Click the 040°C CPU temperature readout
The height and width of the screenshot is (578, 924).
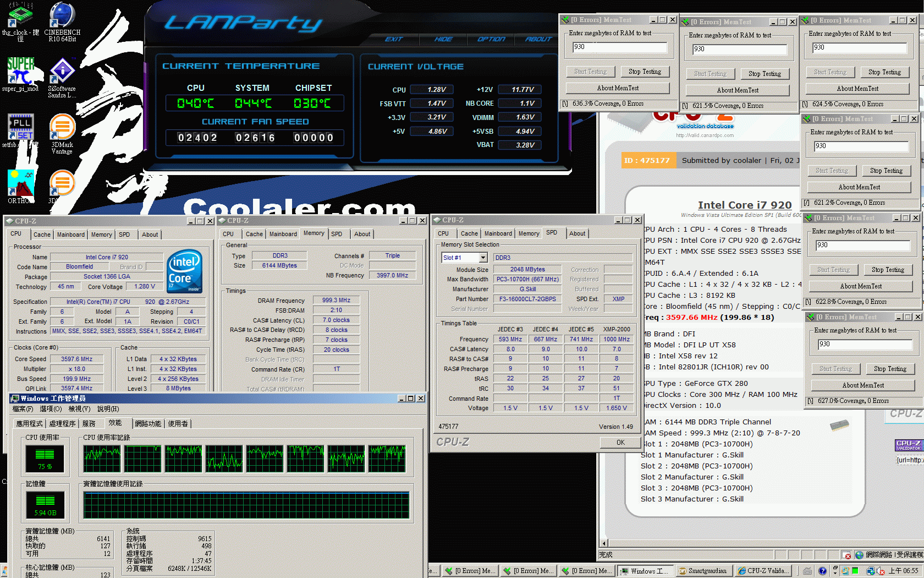tap(196, 103)
